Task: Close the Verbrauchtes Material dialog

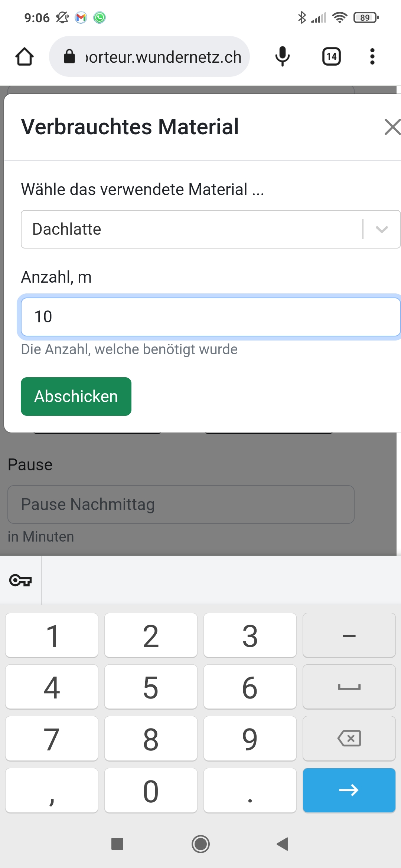Action: coord(391,127)
